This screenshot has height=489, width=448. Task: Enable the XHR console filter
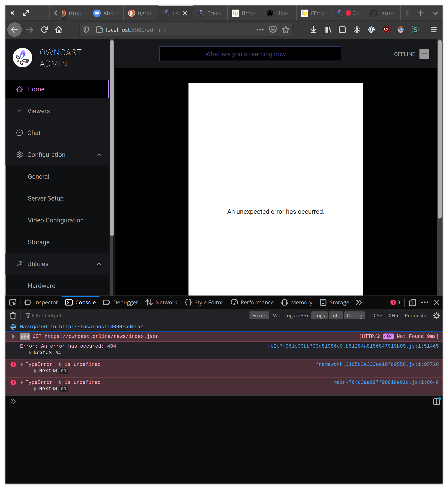click(393, 315)
